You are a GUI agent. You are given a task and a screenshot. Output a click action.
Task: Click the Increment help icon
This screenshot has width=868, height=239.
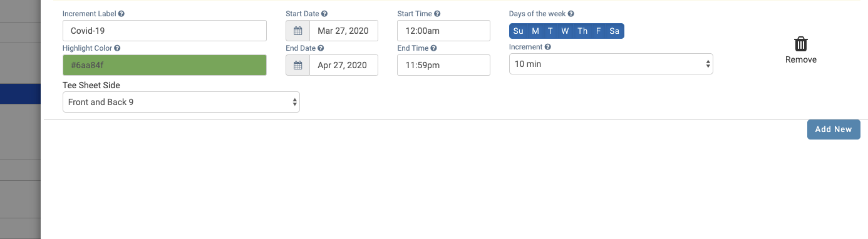(x=548, y=47)
